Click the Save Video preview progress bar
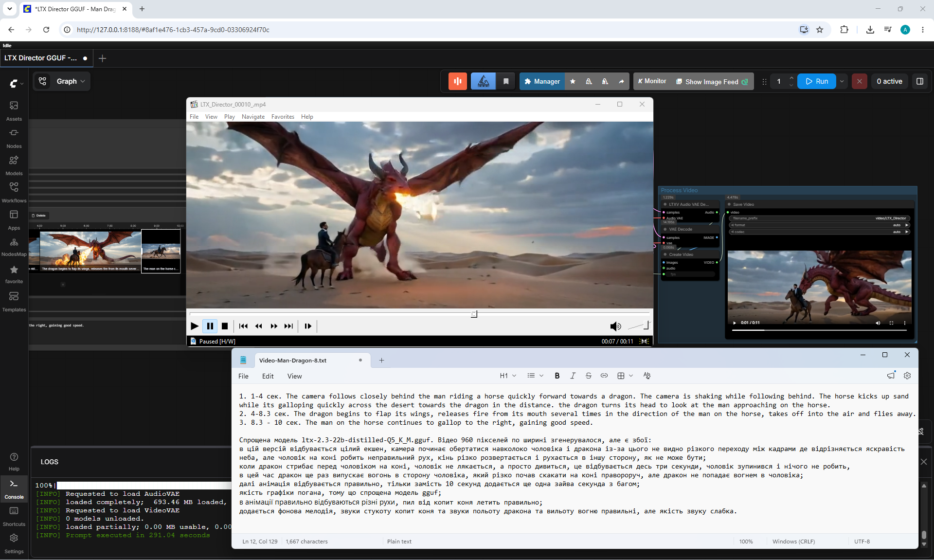Screen dimensions: 934x560 [x=819, y=330]
